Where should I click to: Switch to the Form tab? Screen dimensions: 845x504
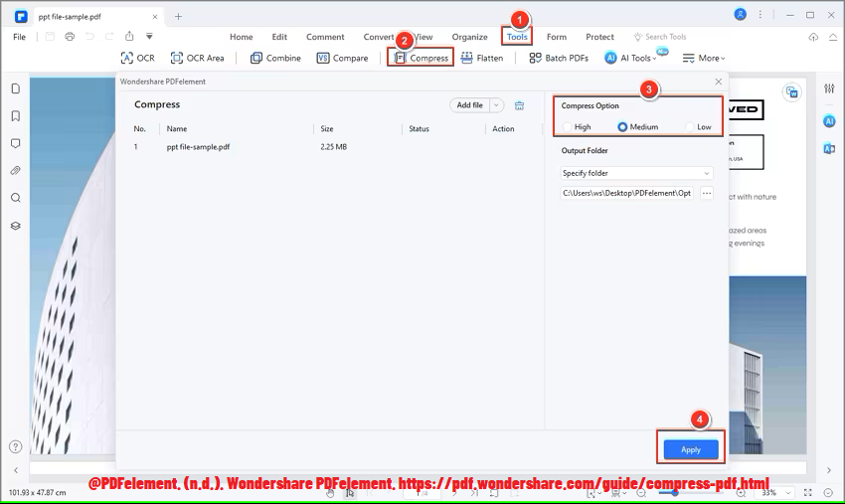pyautogui.click(x=556, y=37)
